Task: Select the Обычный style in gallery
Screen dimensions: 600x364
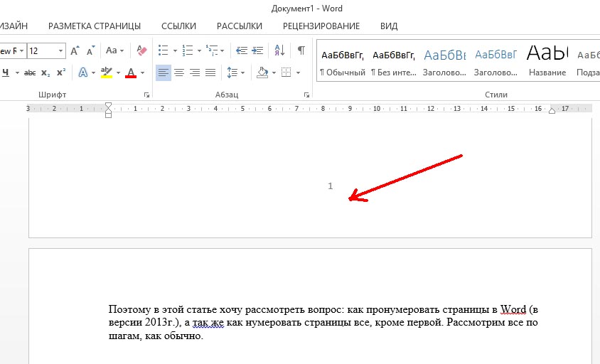Action: [x=342, y=61]
